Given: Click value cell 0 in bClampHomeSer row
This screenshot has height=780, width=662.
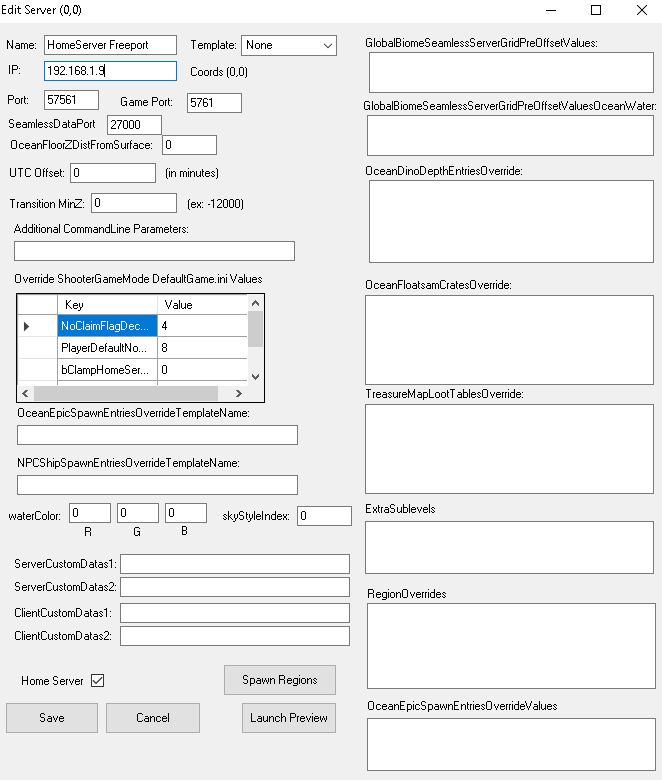Looking at the screenshot, I should [x=202, y=370].
